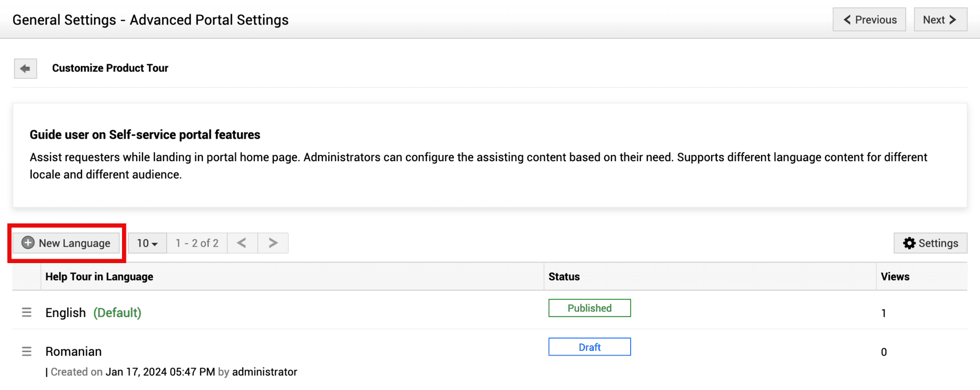Click the Help Tour in Language column header
The image size is (980, 390).
pyautogui.click(x=99, y=277)
